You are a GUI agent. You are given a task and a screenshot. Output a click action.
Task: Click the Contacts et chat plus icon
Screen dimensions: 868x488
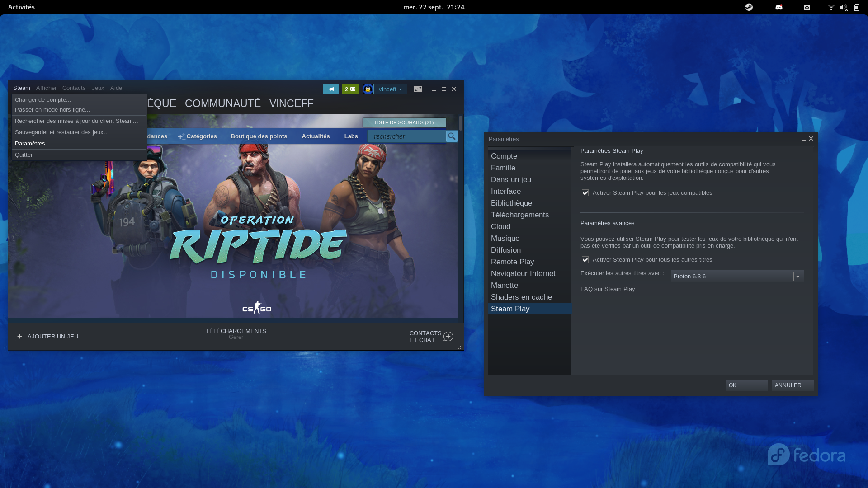coord(448,337)
